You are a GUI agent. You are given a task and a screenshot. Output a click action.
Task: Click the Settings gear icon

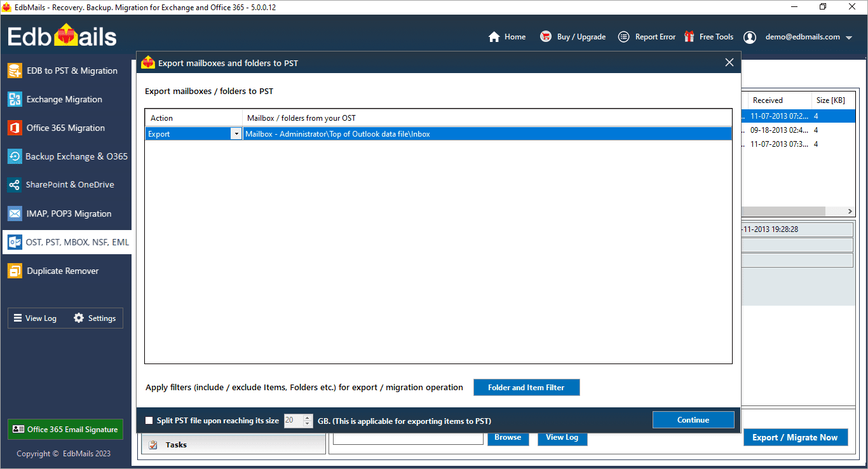[79, 318]
